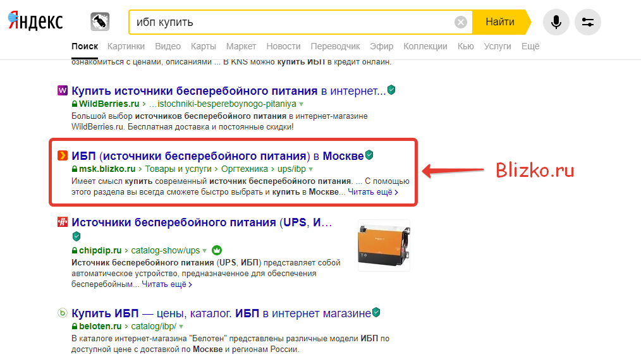
Task: Open the Коллекции tab
Action: coord(425,46)
